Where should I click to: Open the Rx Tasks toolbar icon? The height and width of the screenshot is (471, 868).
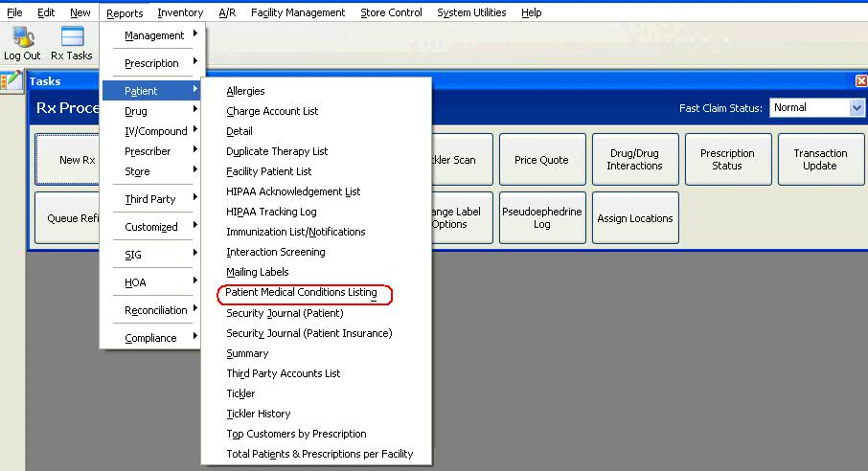pyautogui.click(x=72, y=44)
